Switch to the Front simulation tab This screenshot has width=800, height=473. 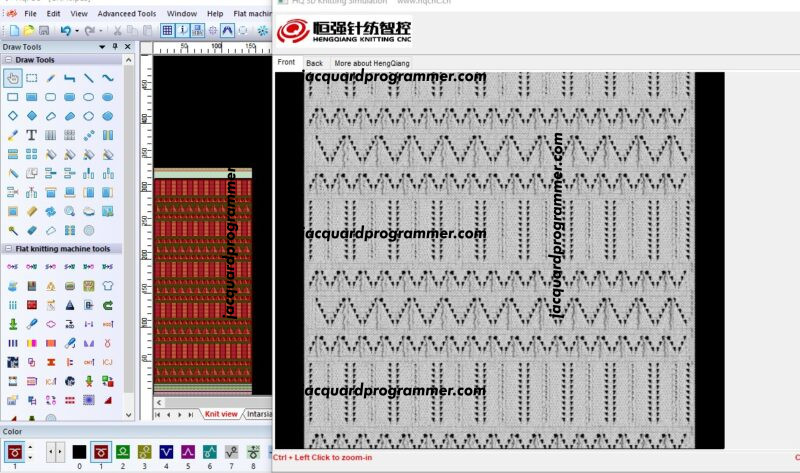click(286, 62)
